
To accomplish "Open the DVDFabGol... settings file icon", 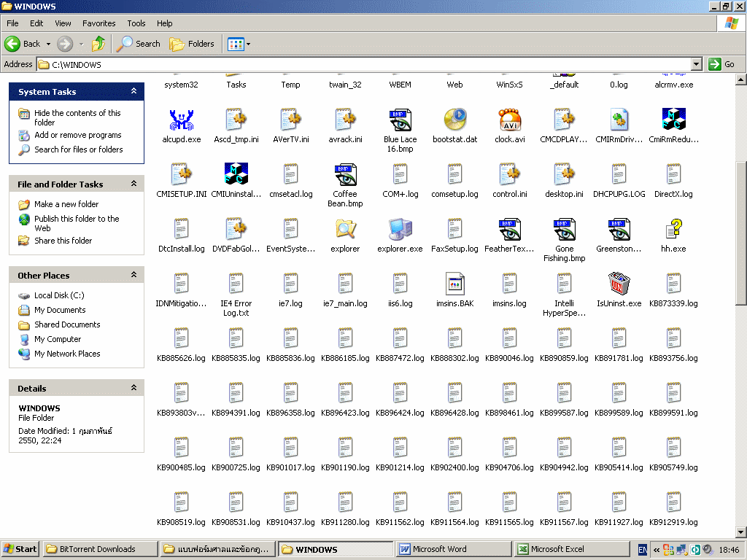I will click(236, 229).
